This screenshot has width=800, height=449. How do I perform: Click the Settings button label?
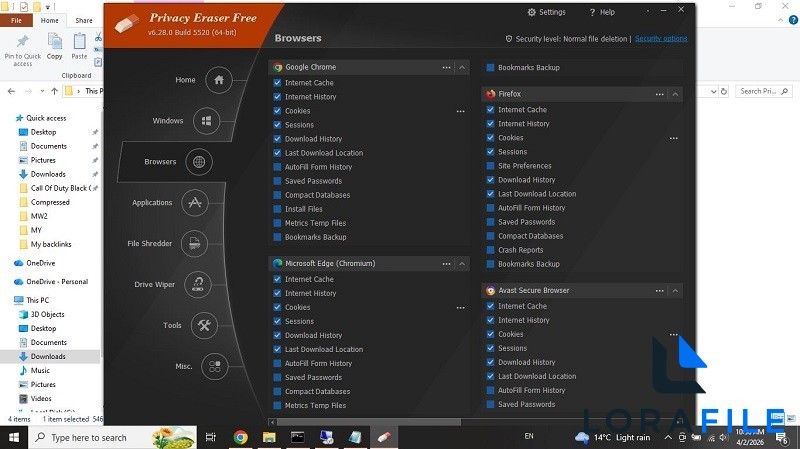coord(552,12)
